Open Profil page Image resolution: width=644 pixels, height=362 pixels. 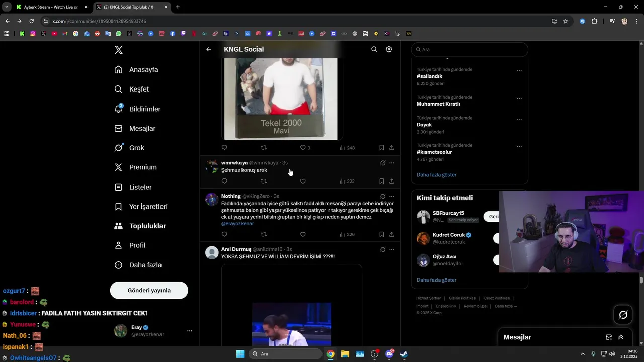point(130,245)
